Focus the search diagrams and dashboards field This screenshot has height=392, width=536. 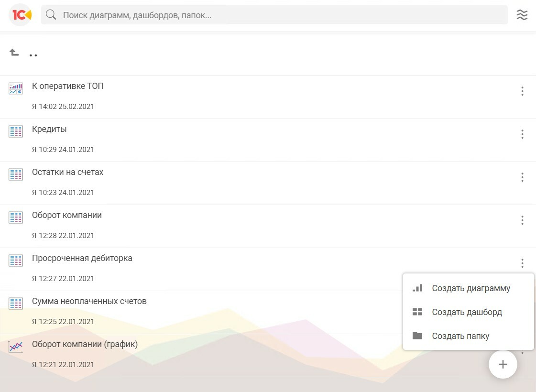tap(282, 15)
